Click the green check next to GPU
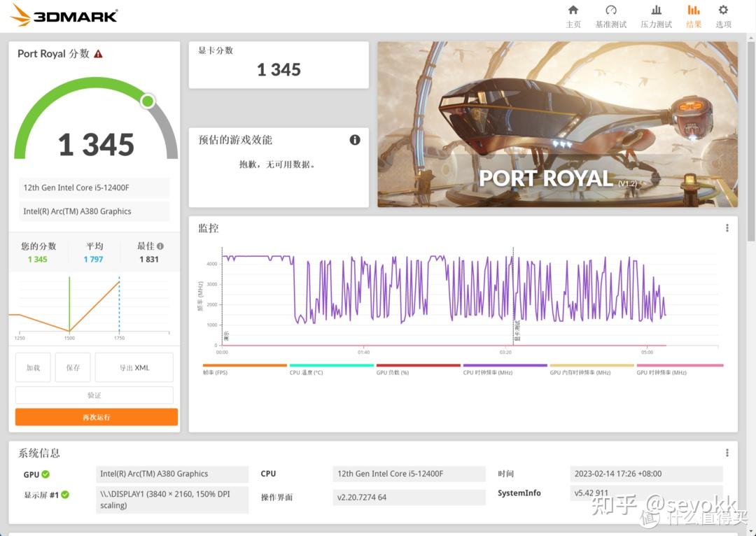This screenshot has width=756, height=536. tap(45, 474)
